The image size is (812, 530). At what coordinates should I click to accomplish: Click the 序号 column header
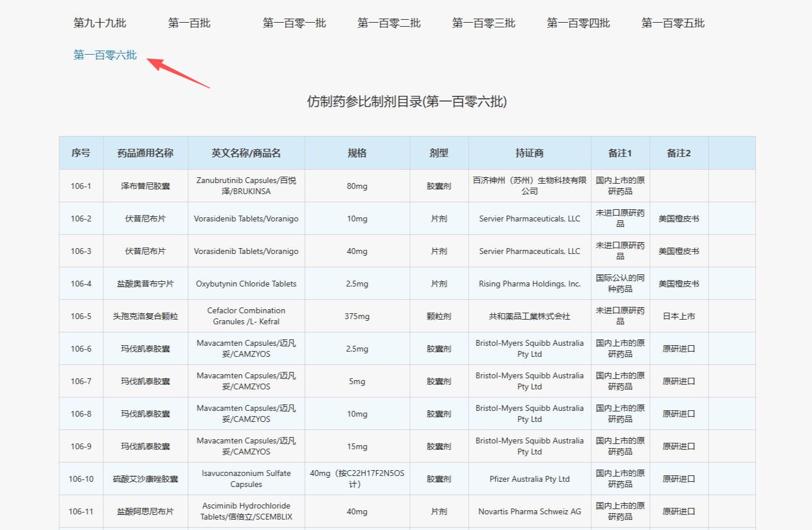coord(81,153)
